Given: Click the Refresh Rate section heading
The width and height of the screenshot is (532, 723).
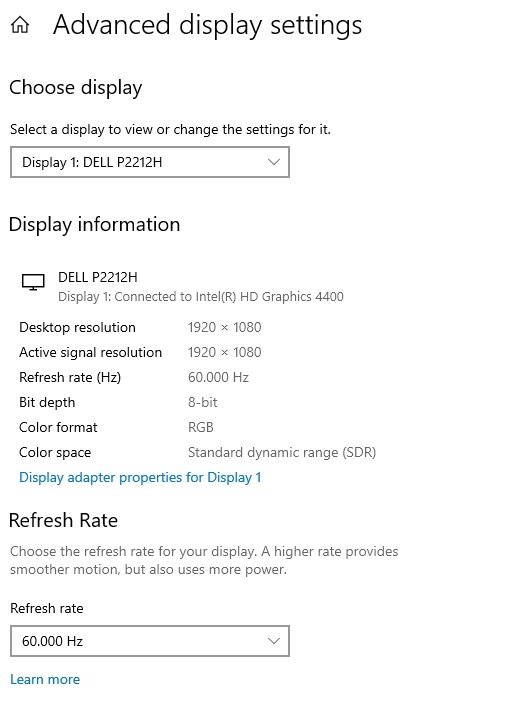Looking at the screenshot, I should coord(63,520).
